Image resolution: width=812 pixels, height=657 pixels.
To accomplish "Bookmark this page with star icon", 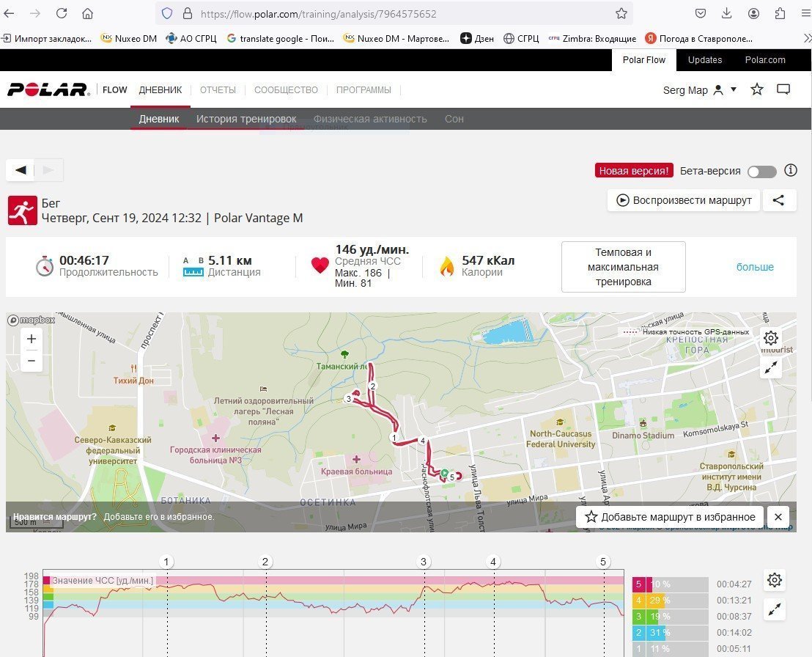I will point(621,13).
